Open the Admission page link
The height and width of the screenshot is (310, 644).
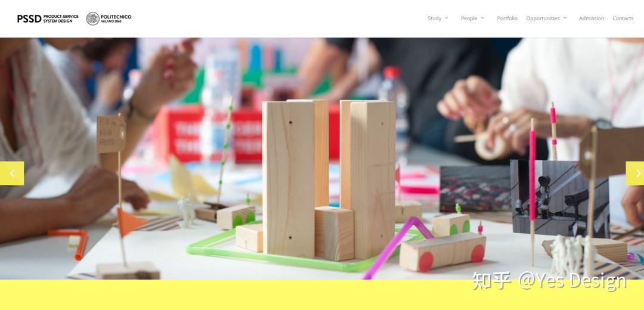pos(592,18)
